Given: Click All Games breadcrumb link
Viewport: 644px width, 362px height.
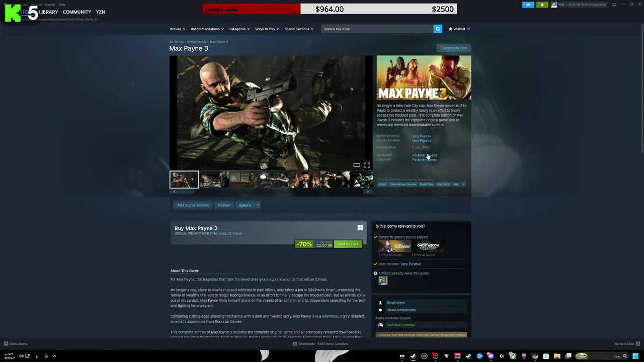Looking at the screenshot, I should pyautogui.click(x=176, y=42).
